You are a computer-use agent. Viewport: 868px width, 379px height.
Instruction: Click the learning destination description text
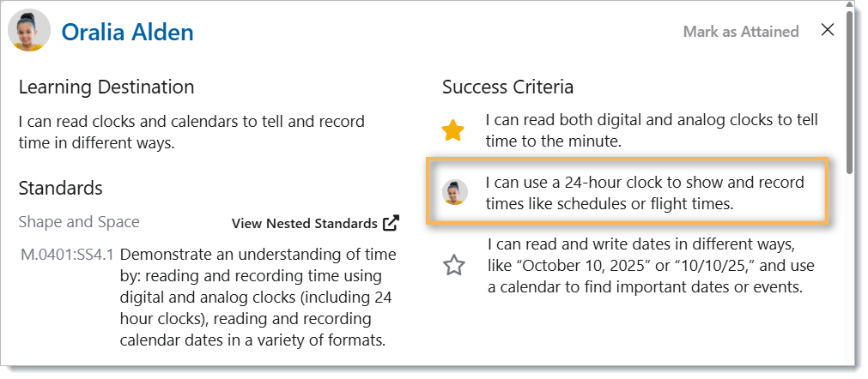tap(191, 132)
